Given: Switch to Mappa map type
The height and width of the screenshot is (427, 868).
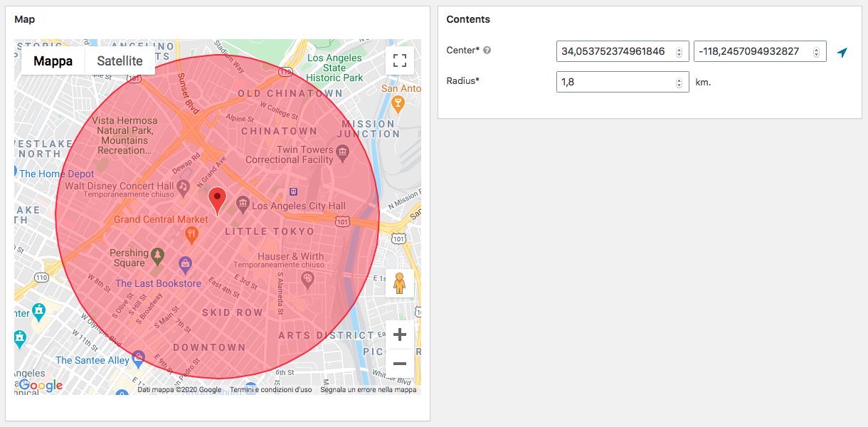Looking at the screenshot, I should coord(53,61).
